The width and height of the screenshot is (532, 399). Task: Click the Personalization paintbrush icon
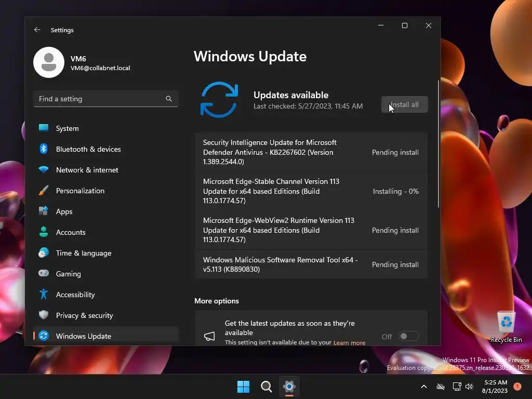(x=44, y=190)
